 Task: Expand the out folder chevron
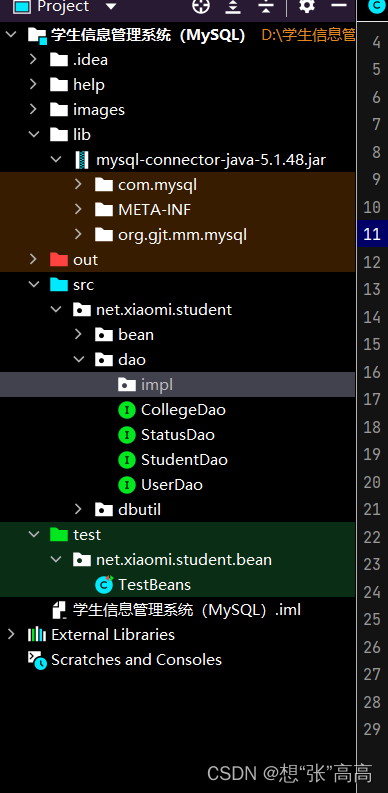(33, 259)
